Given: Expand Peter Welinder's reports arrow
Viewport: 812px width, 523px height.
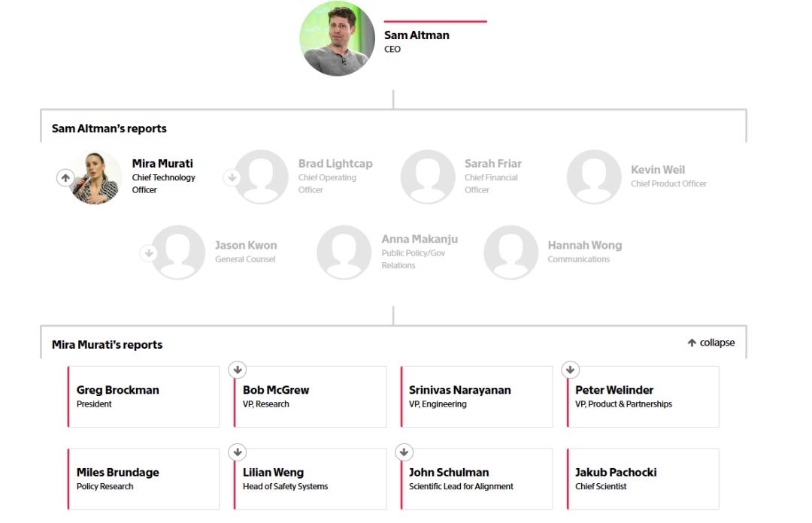Looking at the screenshot, I should pos(570,369).
